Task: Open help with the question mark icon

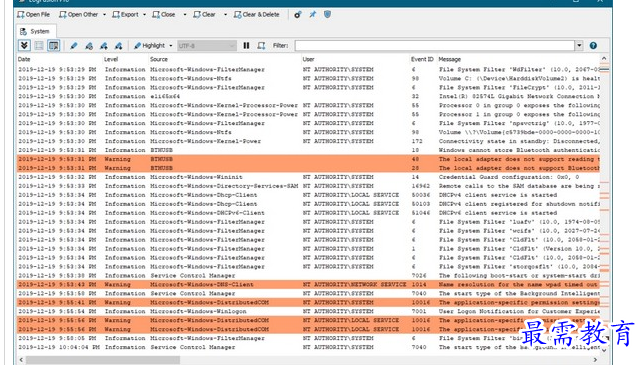Action: [x=593, y=46]
